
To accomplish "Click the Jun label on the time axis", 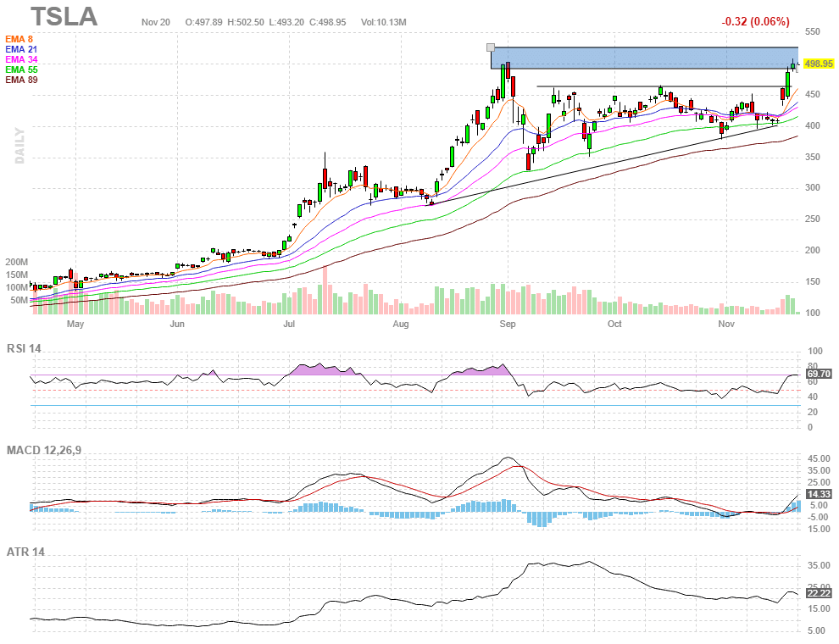I will (x=176, y=324).
